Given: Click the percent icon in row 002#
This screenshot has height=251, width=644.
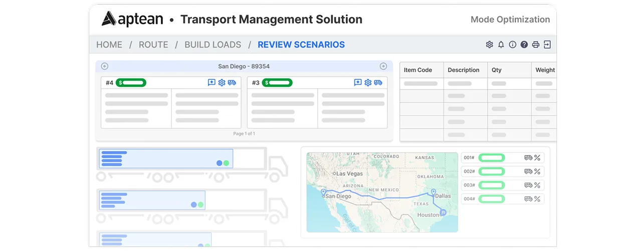Looking at the screenshot, I should coord(537,171).
